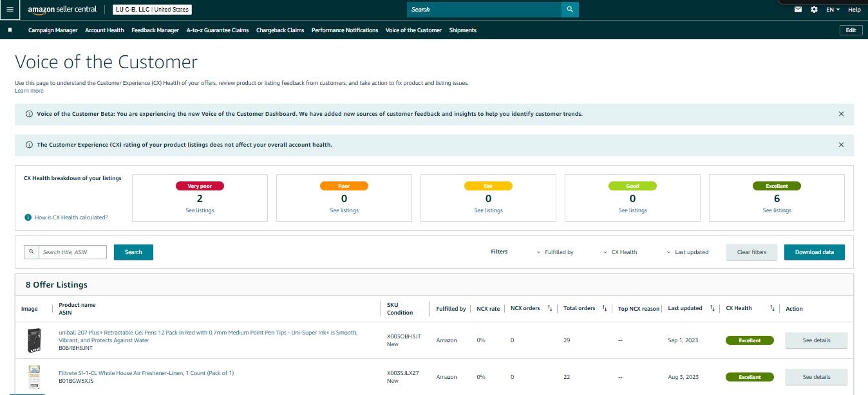This screenshot has height=395, width=868.
Task: Click the SKU text X003OBH3JT
Action: [x=403, y=336]
